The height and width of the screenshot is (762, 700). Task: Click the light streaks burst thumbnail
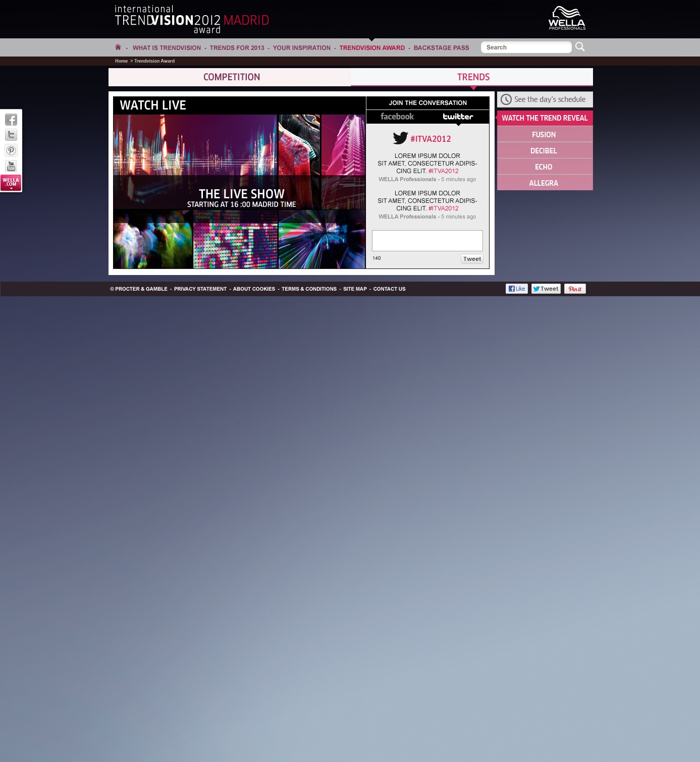pyautogui.click(x=322, y=239)
